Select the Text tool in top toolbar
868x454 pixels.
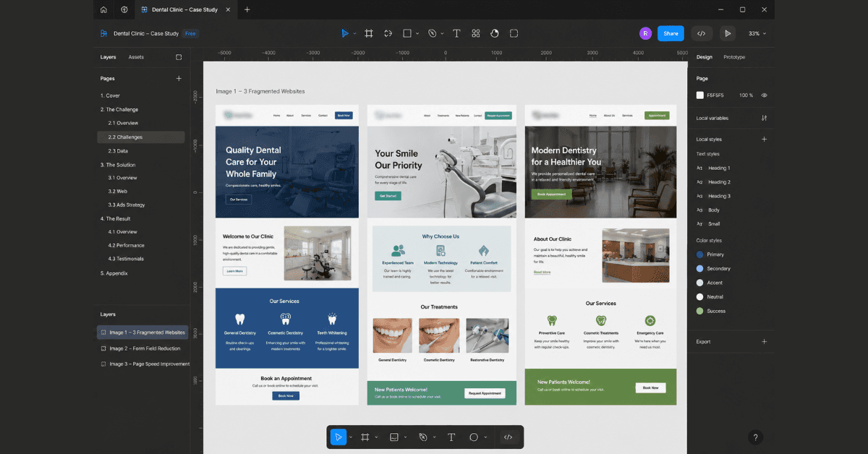click(x=456, y=33)
